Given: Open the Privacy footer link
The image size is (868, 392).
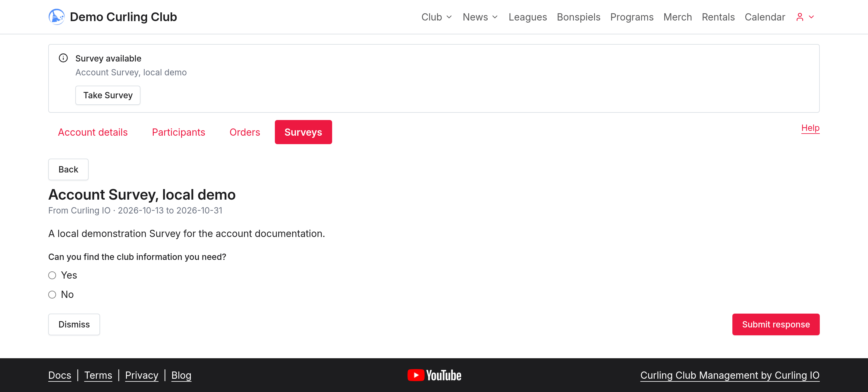Looking at the screenshot, I should pyautogui.click(x=142, y=375).
